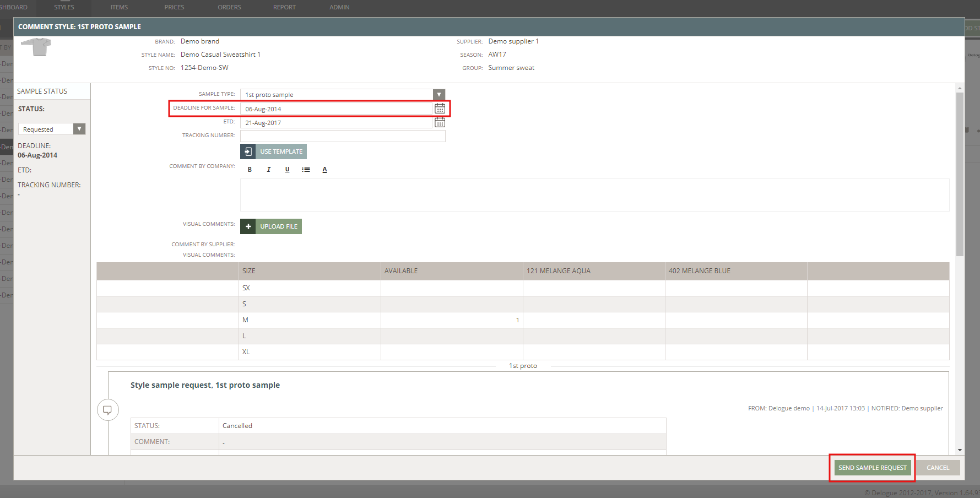Click the Use Template button
The image size is (980, 498).
click(274, 151)
